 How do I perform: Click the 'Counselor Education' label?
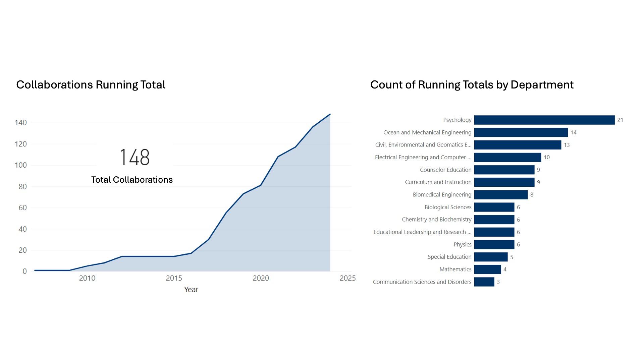click(x=446, y=170)
